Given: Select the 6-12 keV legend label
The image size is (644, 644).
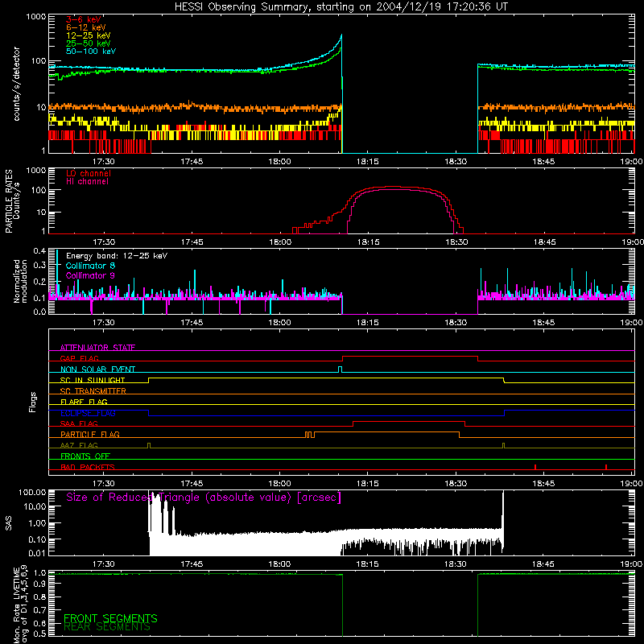Looking at the screenshot, I should pos(86,27).
